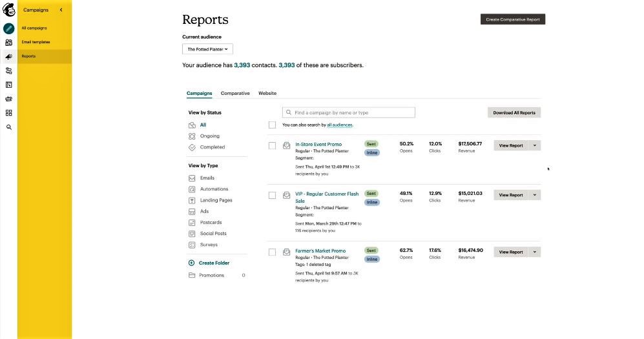
Task: Open the Create pencil icon in sidebar
Action: [8, 28]
